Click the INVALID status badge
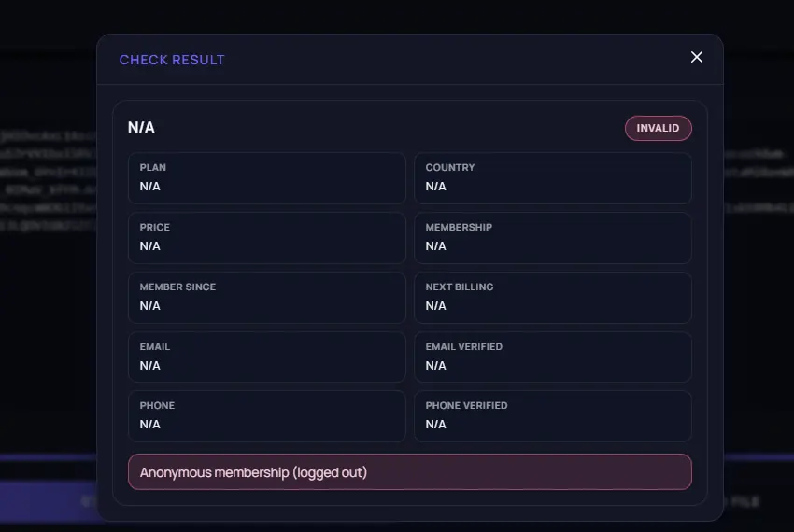 coord(658,128)
